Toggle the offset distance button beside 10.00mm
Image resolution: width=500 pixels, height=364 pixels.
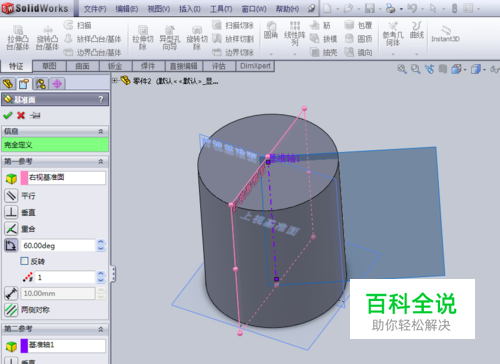pos(11,293)
